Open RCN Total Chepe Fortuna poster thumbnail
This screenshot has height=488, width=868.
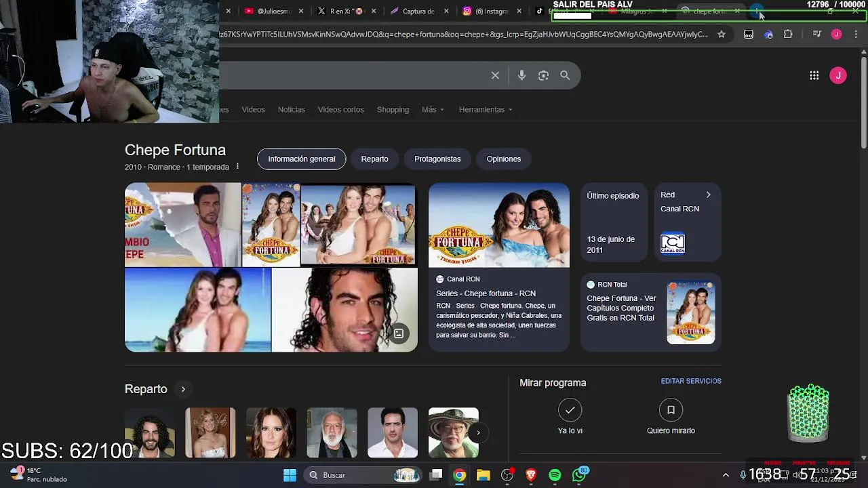690,313
